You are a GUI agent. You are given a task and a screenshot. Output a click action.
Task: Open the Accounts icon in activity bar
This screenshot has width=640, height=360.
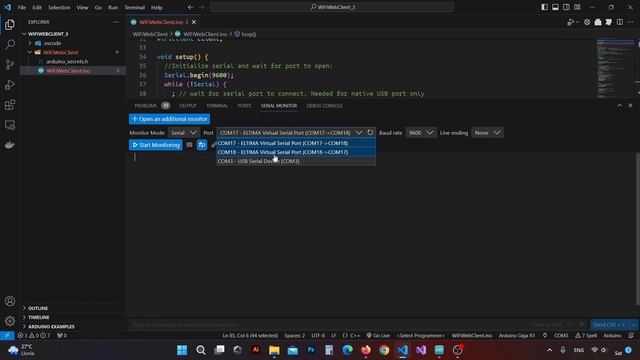pyautogui.click(x=10, y=301)
